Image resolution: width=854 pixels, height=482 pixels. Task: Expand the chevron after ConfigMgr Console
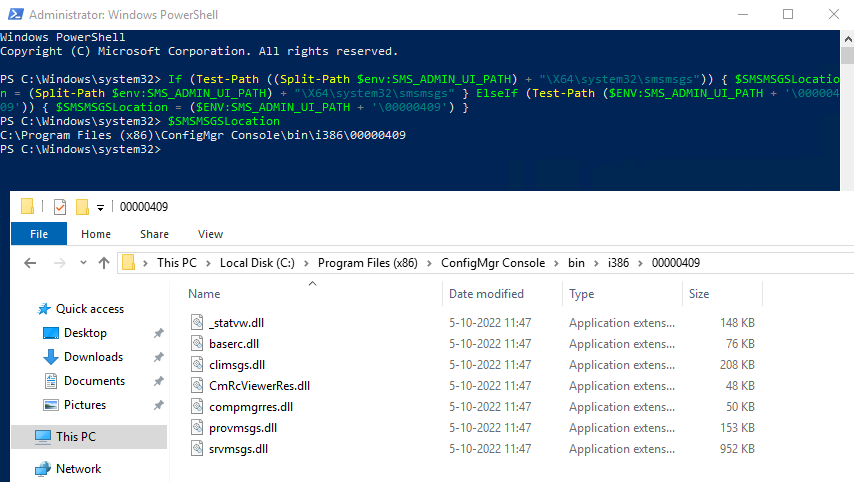(x=556, y=263)
